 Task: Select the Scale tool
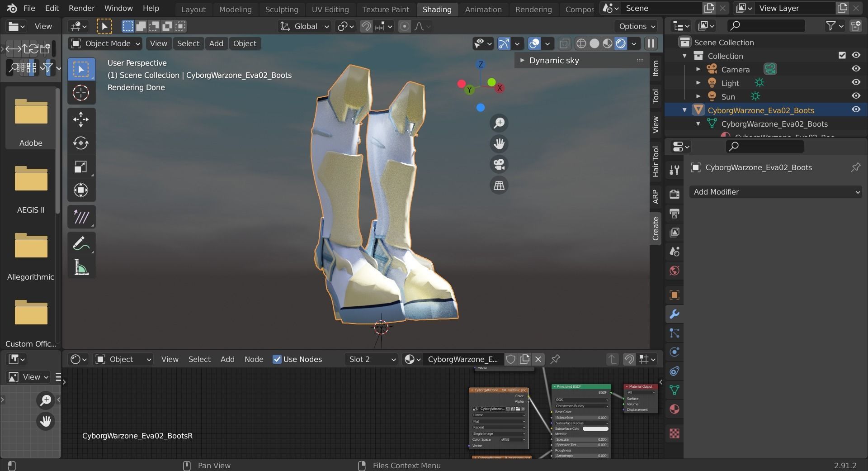click(81, 167)
